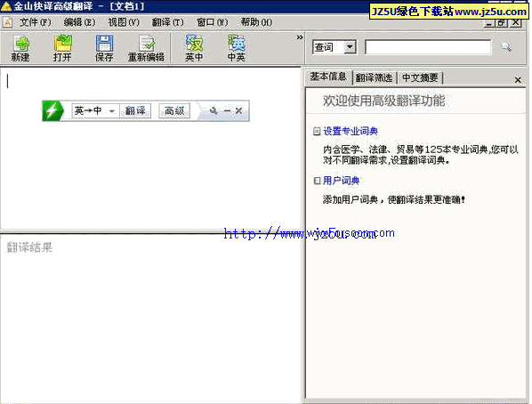Viewport: 532px width, 404px height.
Task: Open the 窗口(W) menu
Action: (212, 22)
